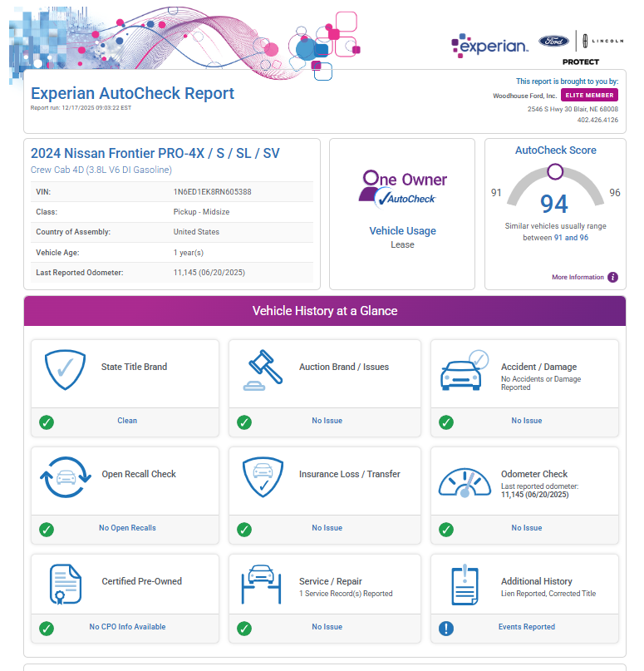Click the AutoCheck score value 94
The image size is (644, 671).
(x=554, y=204)
